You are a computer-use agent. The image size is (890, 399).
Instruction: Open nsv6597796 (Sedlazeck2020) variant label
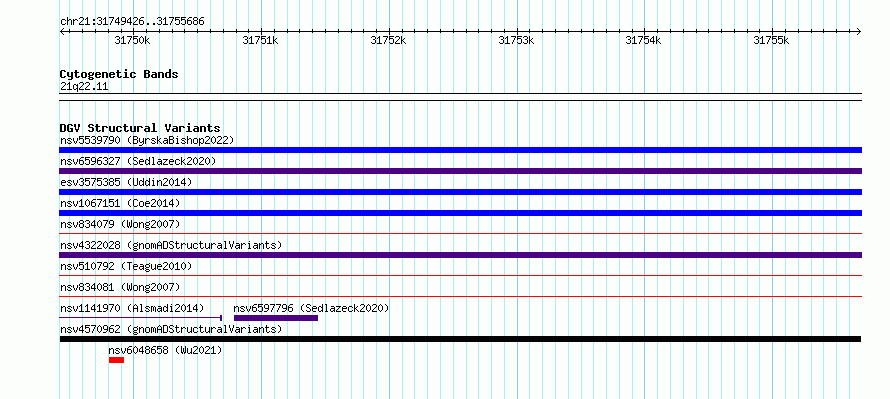pos(311,308)
